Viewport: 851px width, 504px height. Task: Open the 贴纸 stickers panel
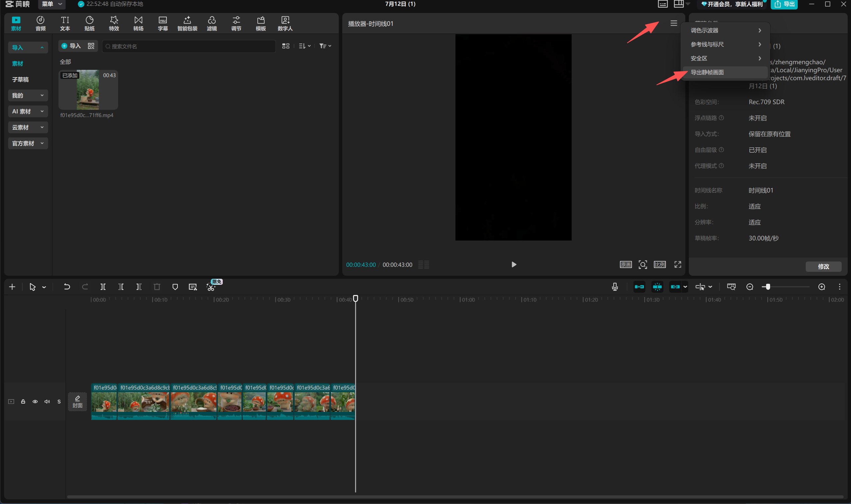click(89, 23)
